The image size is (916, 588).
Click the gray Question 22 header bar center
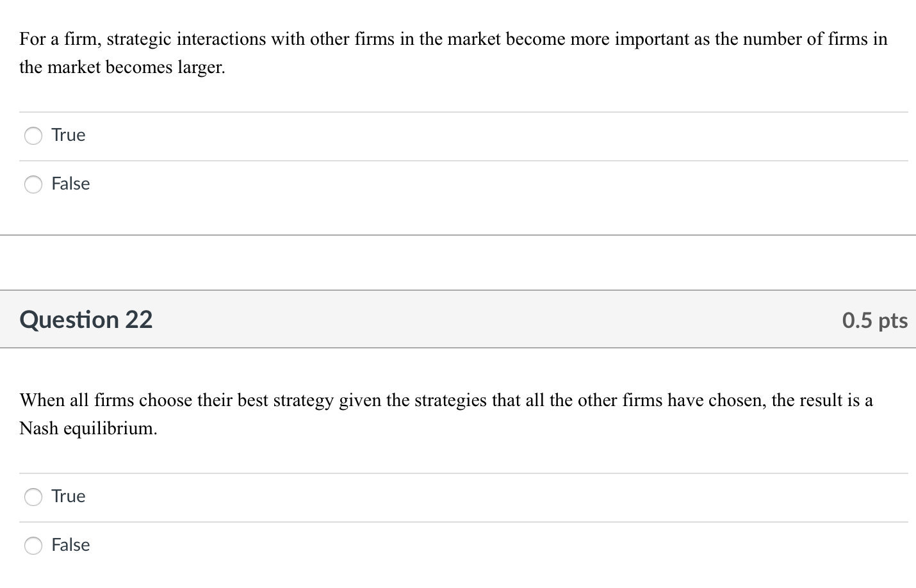tap(458, 319)
